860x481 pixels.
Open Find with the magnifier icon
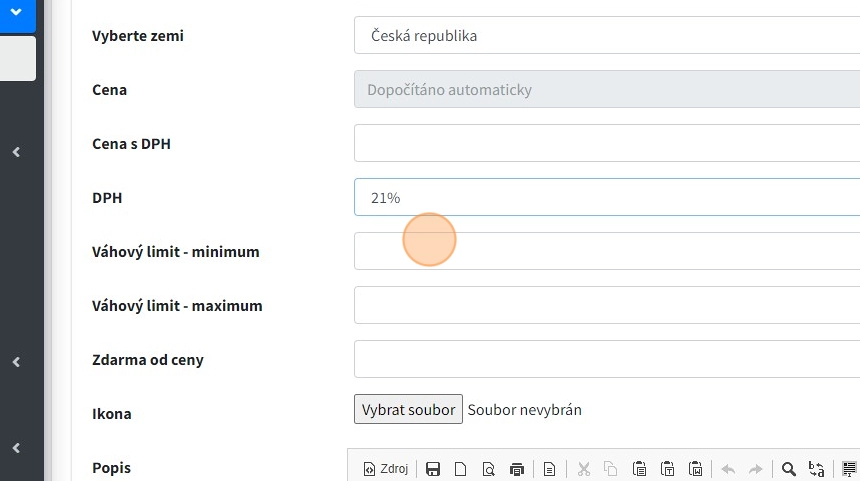click(x=789, y=469)
